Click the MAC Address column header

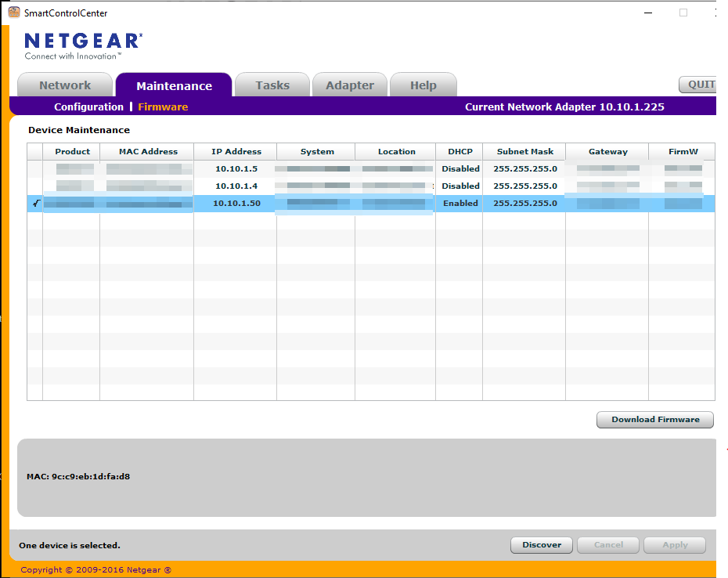tap(148, 151)
